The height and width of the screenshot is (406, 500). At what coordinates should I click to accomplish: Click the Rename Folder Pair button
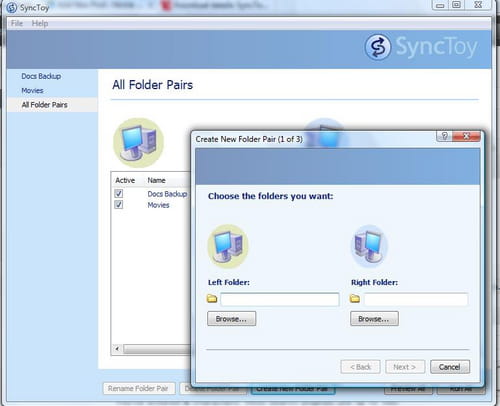139,388
